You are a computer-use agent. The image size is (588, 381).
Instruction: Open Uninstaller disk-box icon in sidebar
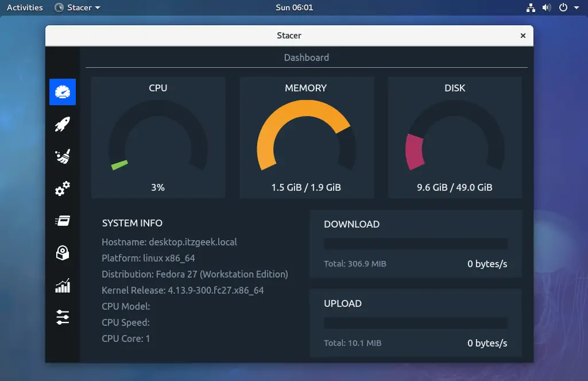point(62,253)
